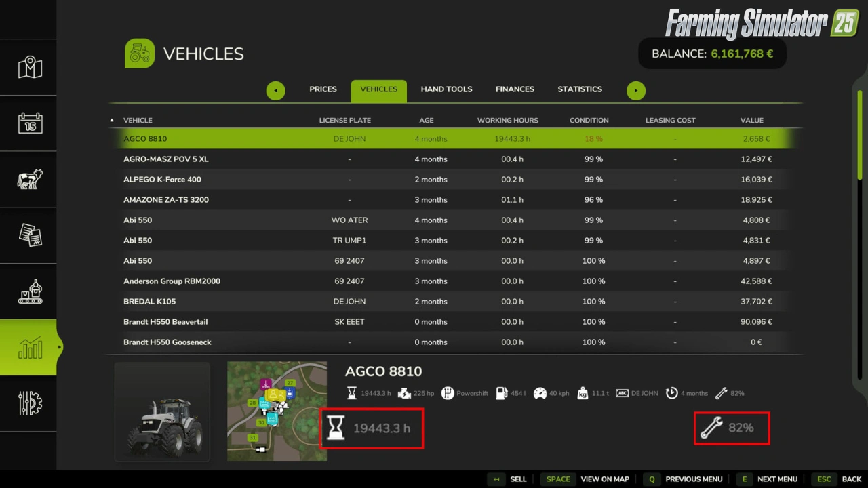Click View on Map button
This screenshot has height=488, width=868.
coord(604,479)
